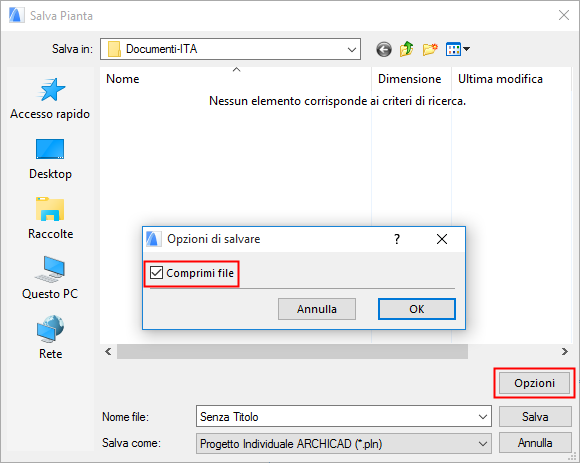Click the help question mark in Opzioni di salvare
Screen dimensions: 580x463
tap(397, 239)
